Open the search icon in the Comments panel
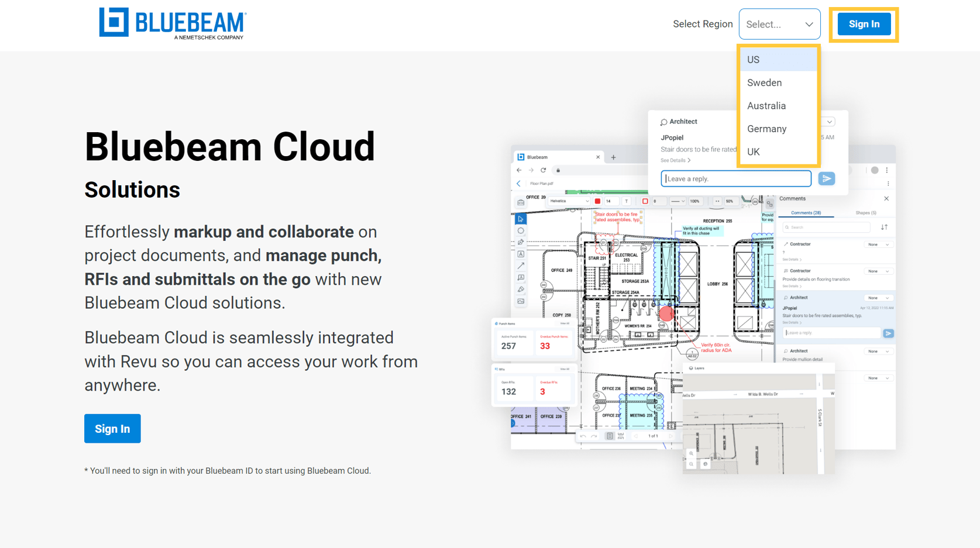 coord(787,227)
